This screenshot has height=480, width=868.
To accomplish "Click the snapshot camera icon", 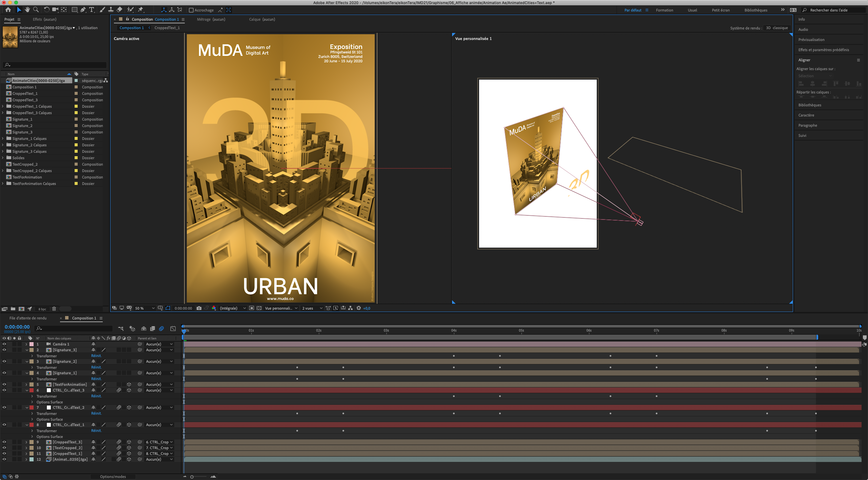I will pos(199,308).
